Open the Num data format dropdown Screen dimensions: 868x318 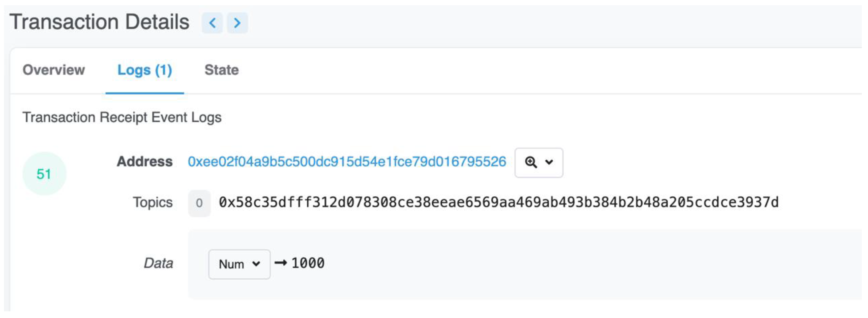[239, 264]
